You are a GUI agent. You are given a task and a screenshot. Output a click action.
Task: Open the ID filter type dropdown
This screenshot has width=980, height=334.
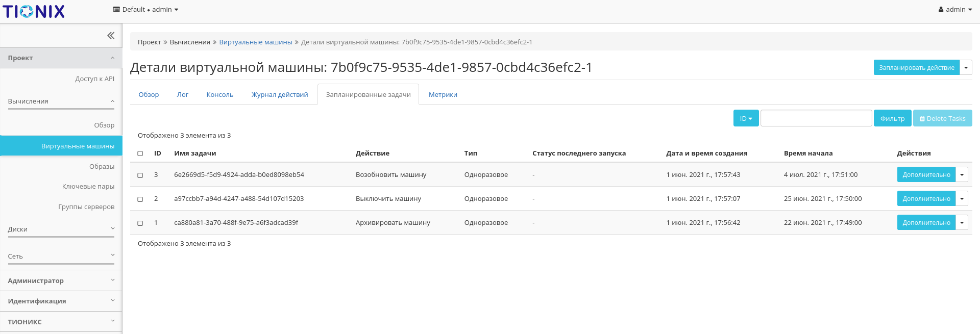coord(746,118)
